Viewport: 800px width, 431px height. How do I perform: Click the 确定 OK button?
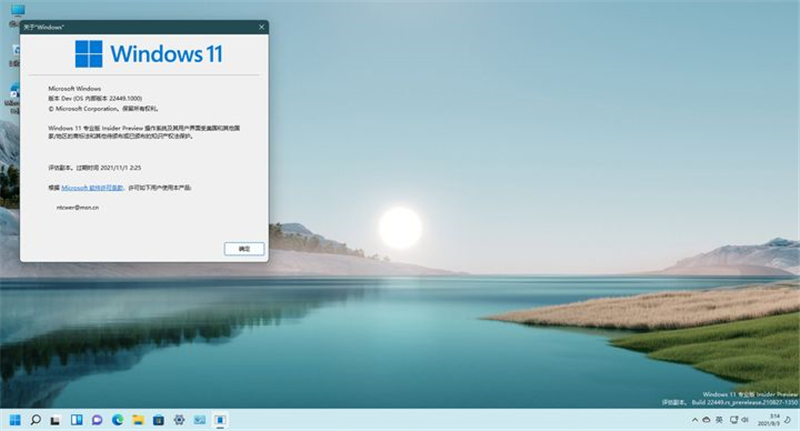(244, 249)
